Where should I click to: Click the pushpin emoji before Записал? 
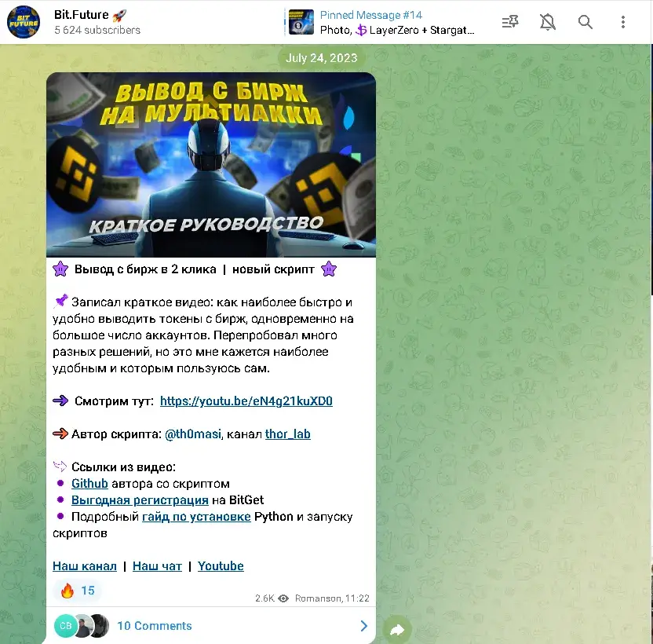(x=60, y=301)
